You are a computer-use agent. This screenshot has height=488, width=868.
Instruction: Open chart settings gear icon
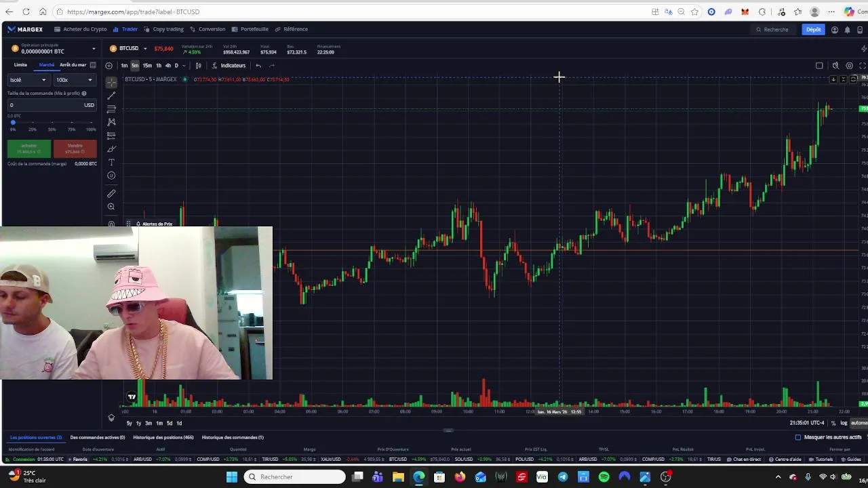(849, 66)
